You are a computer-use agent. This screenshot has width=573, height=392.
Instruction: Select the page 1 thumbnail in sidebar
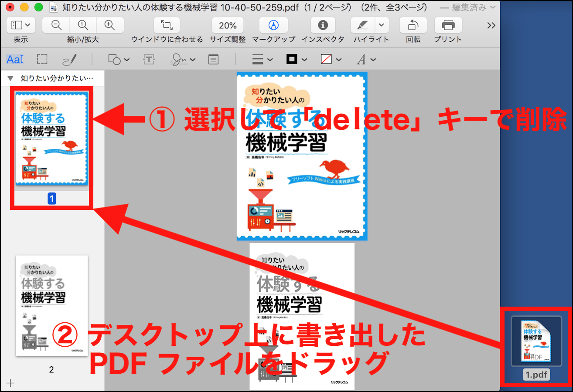pos(51,139)
